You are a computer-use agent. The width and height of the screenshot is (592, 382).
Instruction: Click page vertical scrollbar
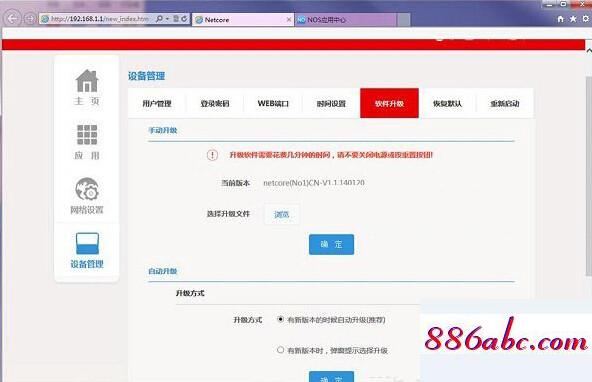pyautogui.click(x=589, y=175)
